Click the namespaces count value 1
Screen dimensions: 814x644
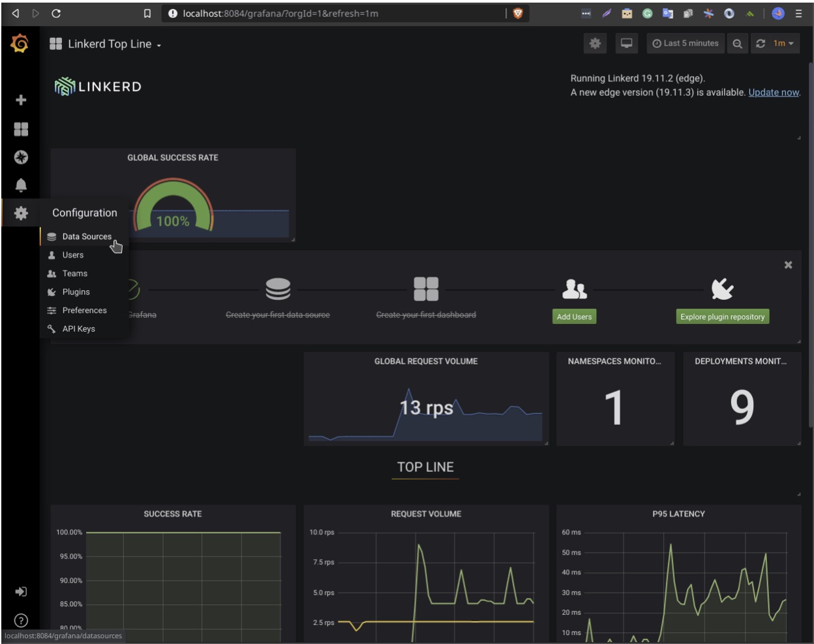(614, 408)
